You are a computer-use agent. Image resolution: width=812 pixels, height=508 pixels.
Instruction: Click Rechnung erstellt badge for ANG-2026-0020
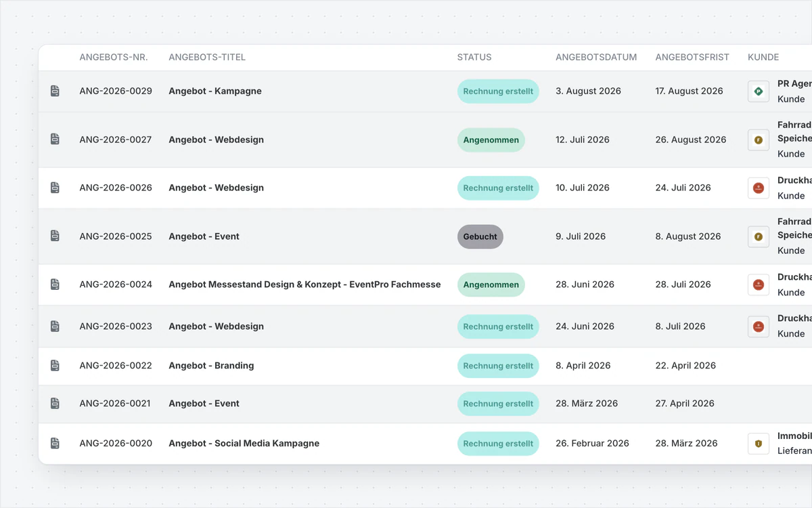tap(498, 444)
